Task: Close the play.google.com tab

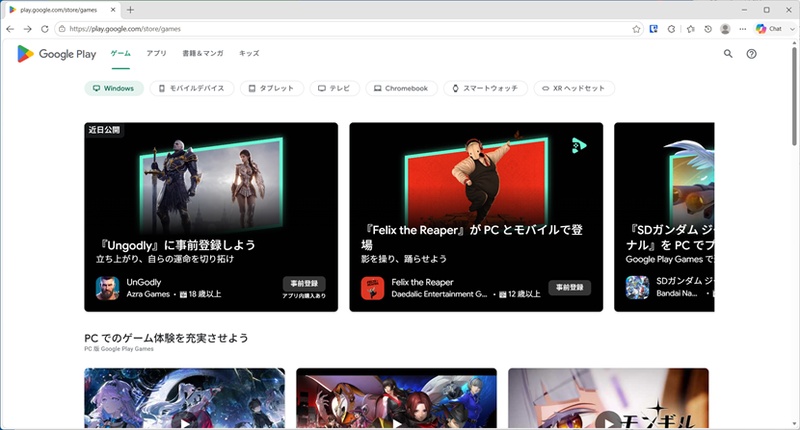Action: click(113, 10)
